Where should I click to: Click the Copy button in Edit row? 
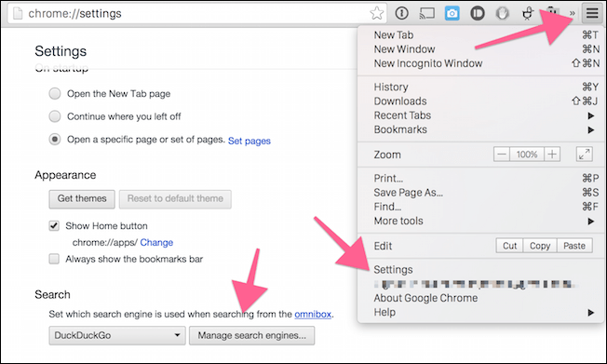(540, 246)
